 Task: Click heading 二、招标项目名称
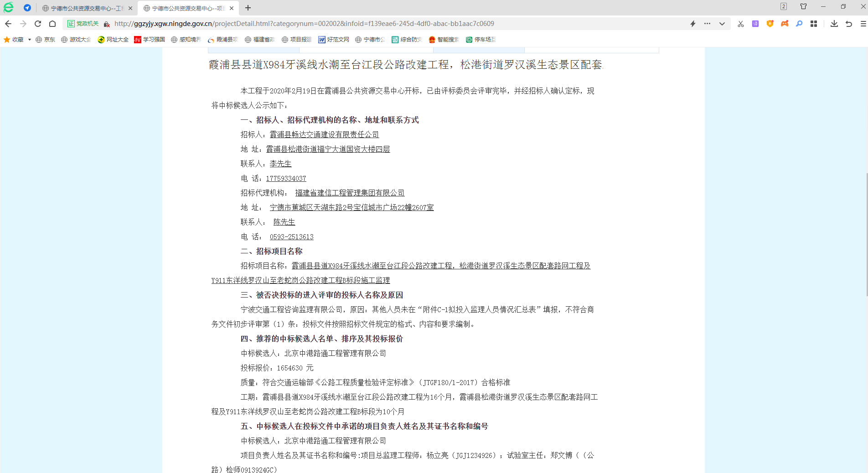pos(272,251)
